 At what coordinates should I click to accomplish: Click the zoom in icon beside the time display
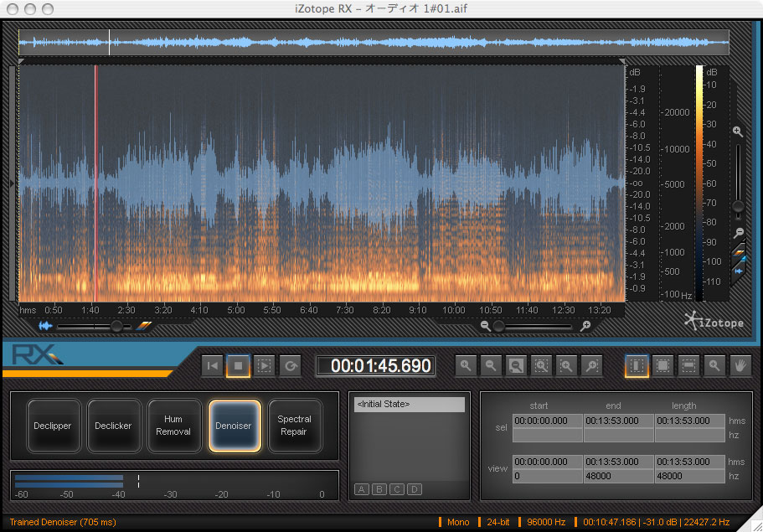click(466, 365)
